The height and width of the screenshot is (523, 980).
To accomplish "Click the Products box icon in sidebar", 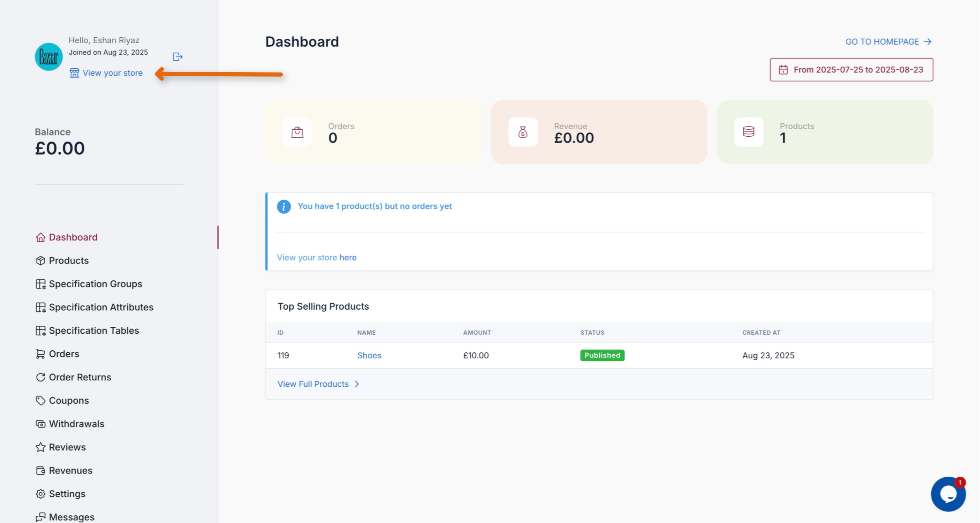I will [x=40, y=261].
